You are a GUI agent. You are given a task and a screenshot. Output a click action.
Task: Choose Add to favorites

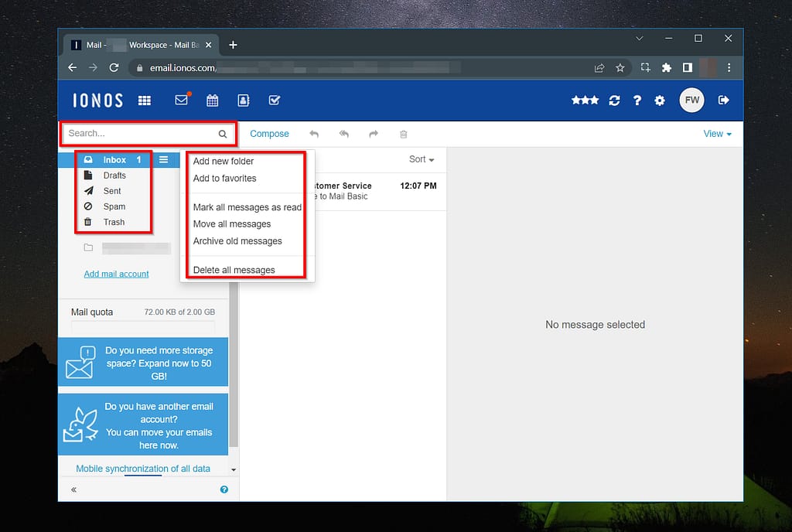pos(224,178)
